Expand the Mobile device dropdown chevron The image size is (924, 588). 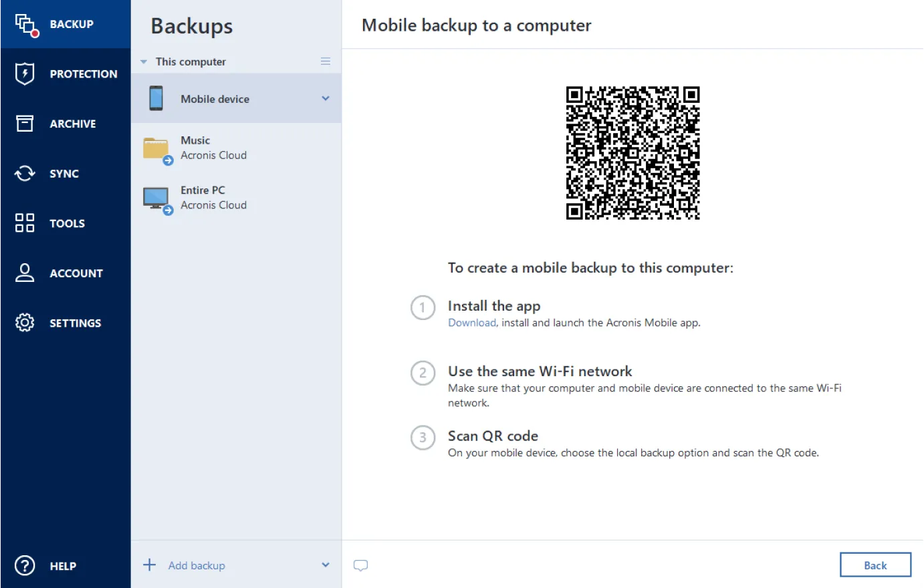click(326, 98)
